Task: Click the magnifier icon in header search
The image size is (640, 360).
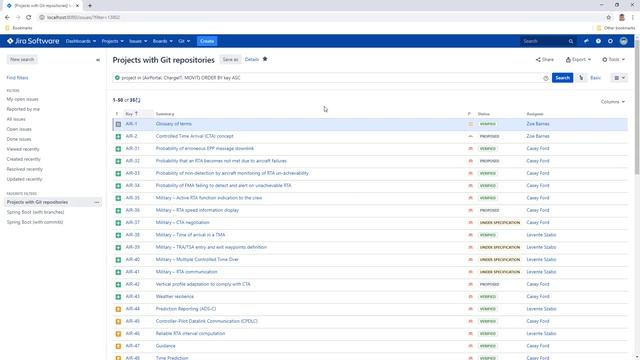Action: pyautogui.click(x=571, y=41)
